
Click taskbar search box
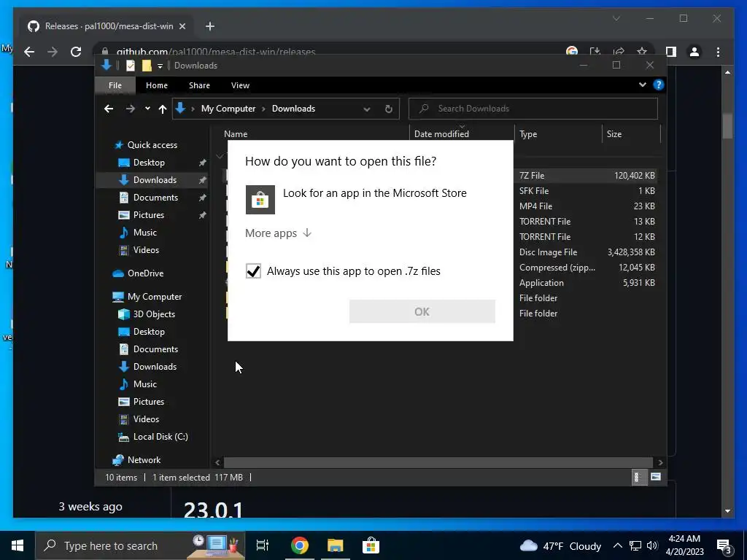coord(140,545)
